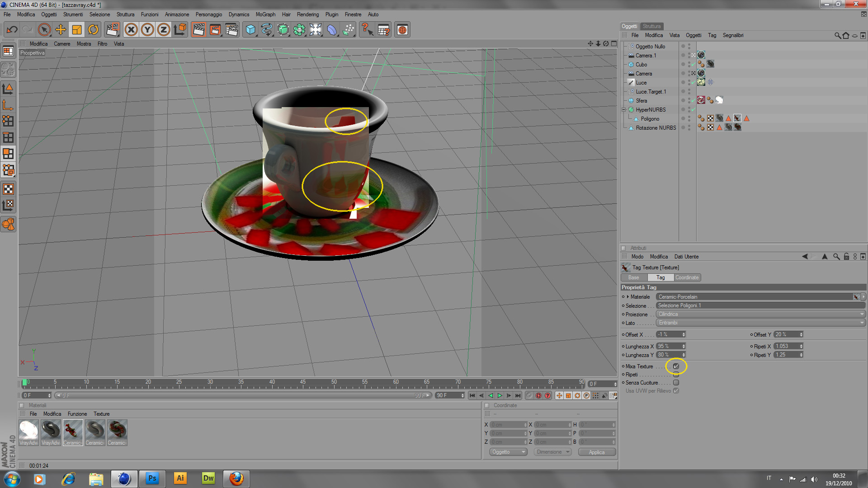The width and height of the screenshot is (868, 488).
Task: Click frame 45 on the timeline ruler
Action: click(303, 385)
